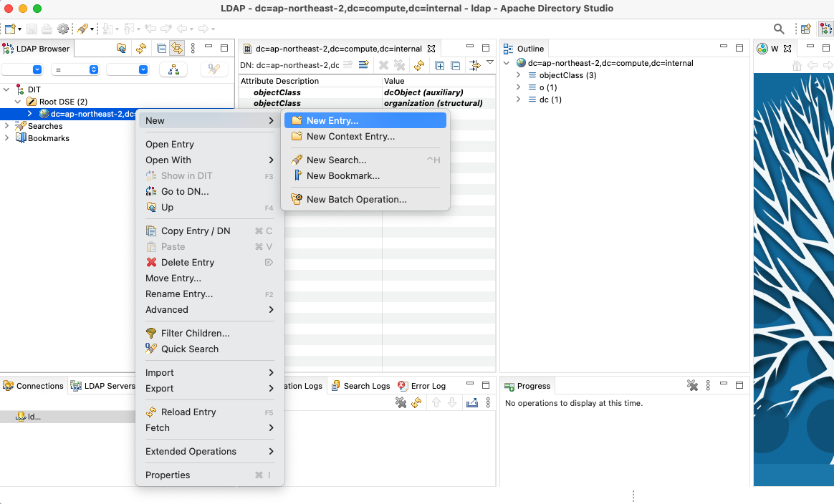
Task: Select Quick Search in context menu
Action: pyautogui.click(x=209, y=349)
